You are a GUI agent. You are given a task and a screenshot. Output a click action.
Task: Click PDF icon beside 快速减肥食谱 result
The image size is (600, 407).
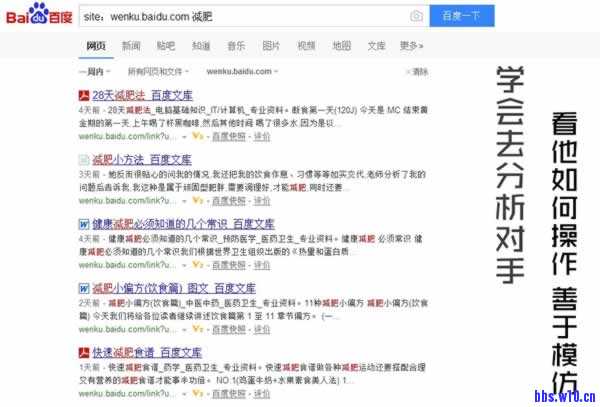pos(84,352)
